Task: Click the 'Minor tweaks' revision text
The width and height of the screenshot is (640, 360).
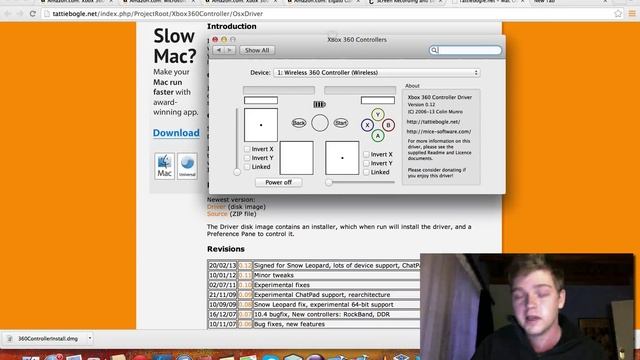Action: click(x=273, y=276)
